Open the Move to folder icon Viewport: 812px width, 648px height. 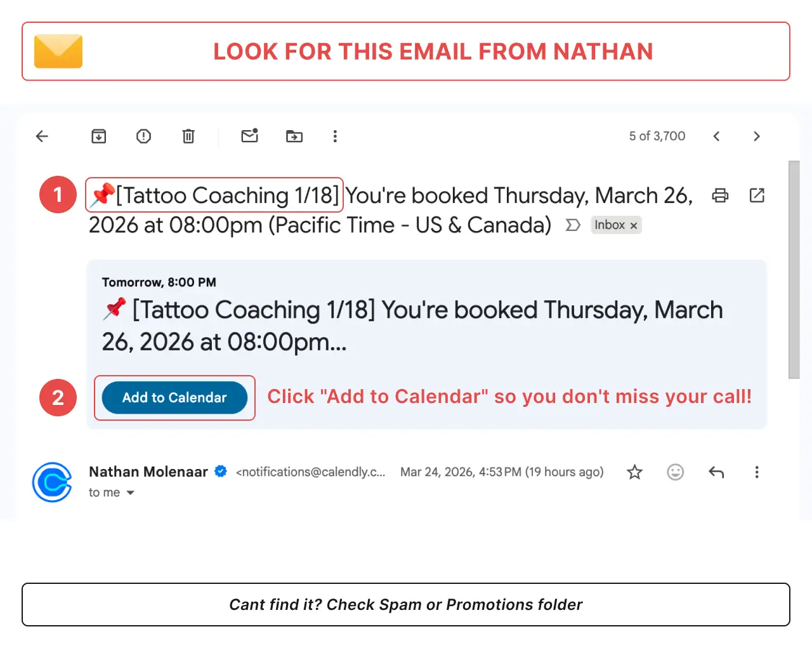(294, 136)
